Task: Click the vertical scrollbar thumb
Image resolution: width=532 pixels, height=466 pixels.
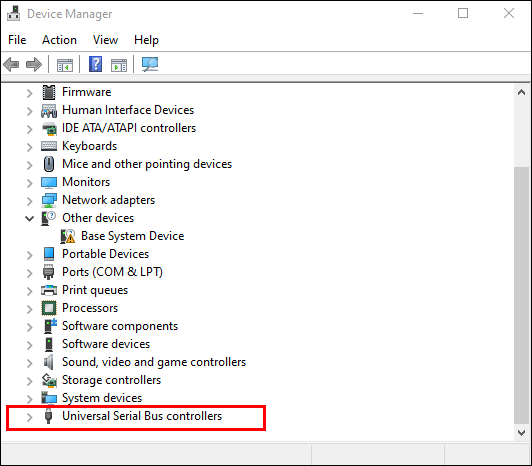Action: pyautogui.click(x=522, y=295)
